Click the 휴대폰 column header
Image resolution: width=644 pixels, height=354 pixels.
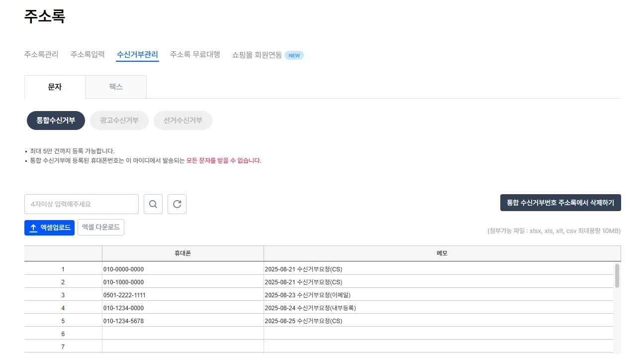[183, 253]
